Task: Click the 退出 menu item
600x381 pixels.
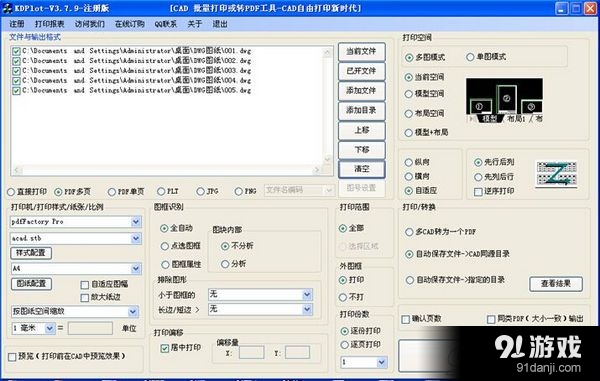Action: pos(220,24)
